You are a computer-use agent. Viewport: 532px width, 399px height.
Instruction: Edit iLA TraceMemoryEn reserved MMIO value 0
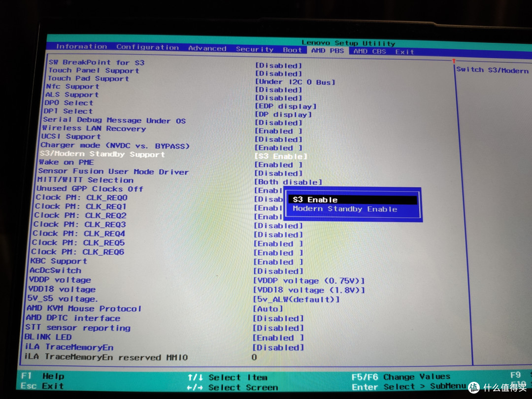coord(254,357)
